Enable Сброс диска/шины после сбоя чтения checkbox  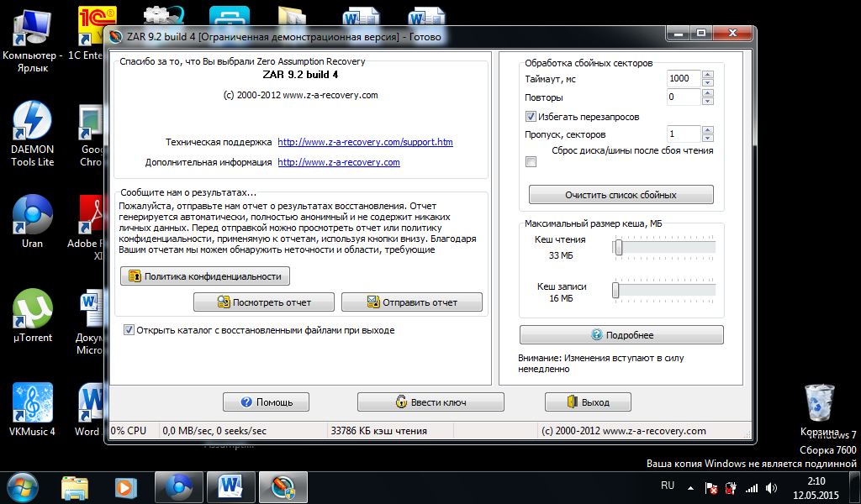(531, 162)
